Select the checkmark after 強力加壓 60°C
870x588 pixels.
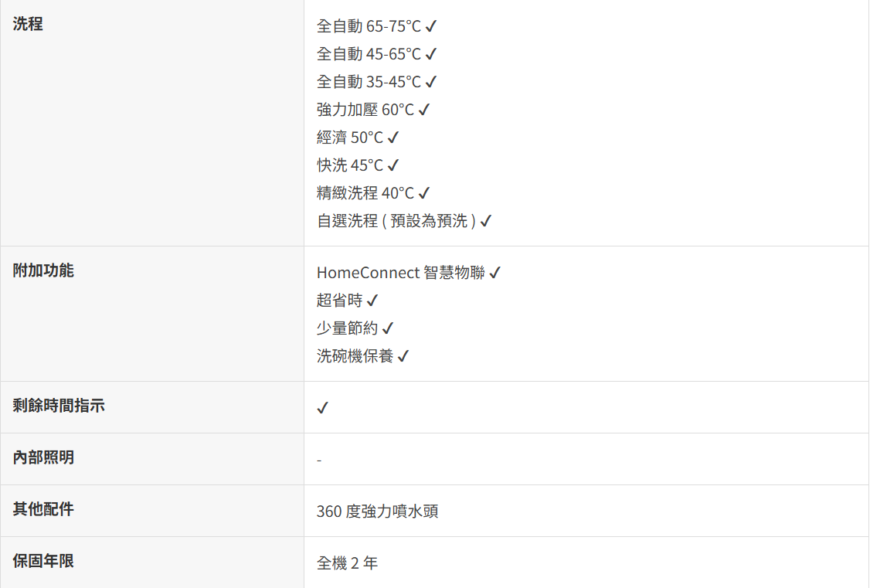pyautogui.click(x=423, y=110)
